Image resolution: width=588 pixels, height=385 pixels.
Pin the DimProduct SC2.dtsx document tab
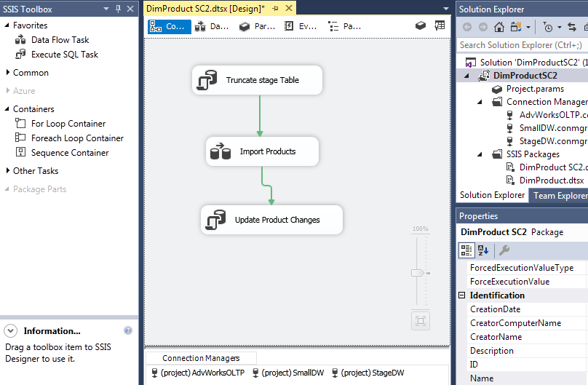(276, 9)
